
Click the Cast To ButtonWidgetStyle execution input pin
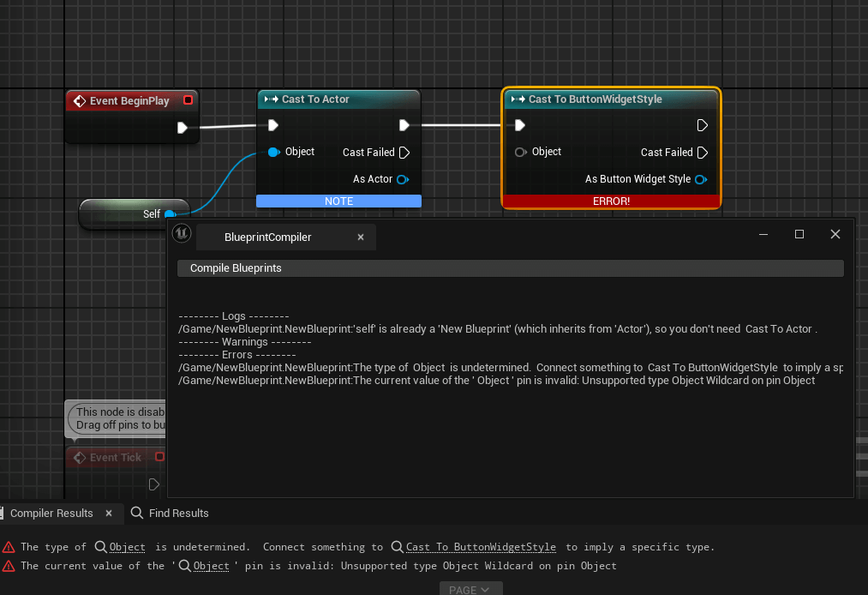point(519,126)
